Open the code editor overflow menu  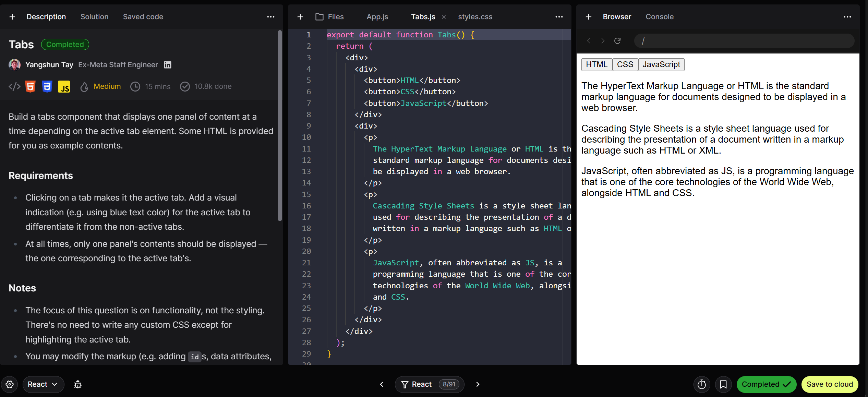(x=559, y=16)
